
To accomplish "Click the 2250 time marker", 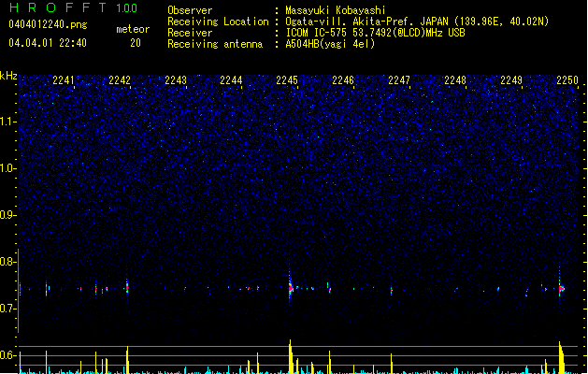I will pyautogui.click(x=567, y=80).
